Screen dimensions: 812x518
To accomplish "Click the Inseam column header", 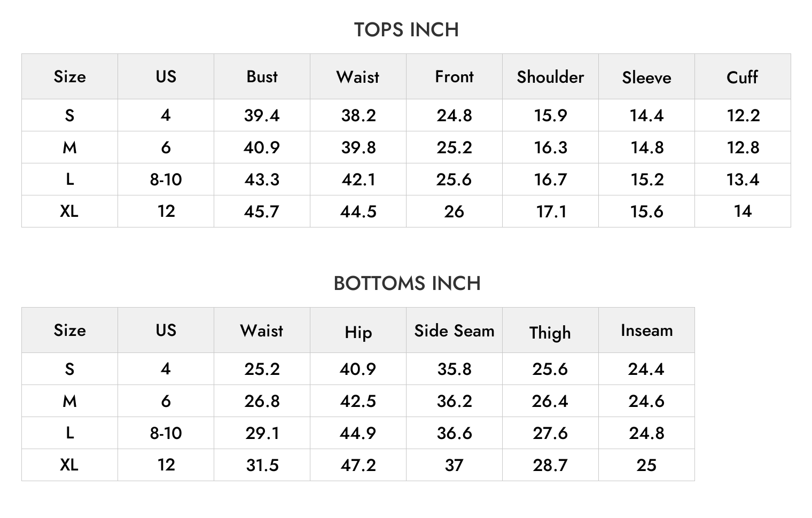I will [x=646, y=331].
